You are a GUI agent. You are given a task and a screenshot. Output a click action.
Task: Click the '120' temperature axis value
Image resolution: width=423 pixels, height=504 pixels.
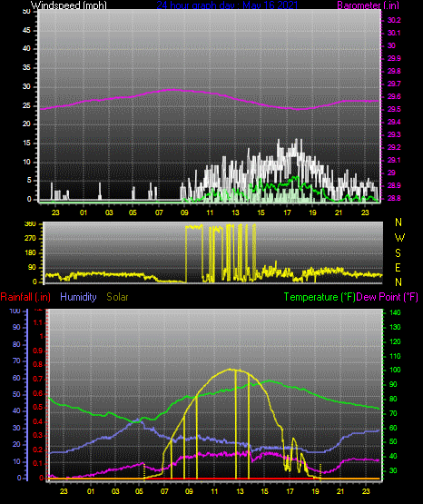pos(396,342)
